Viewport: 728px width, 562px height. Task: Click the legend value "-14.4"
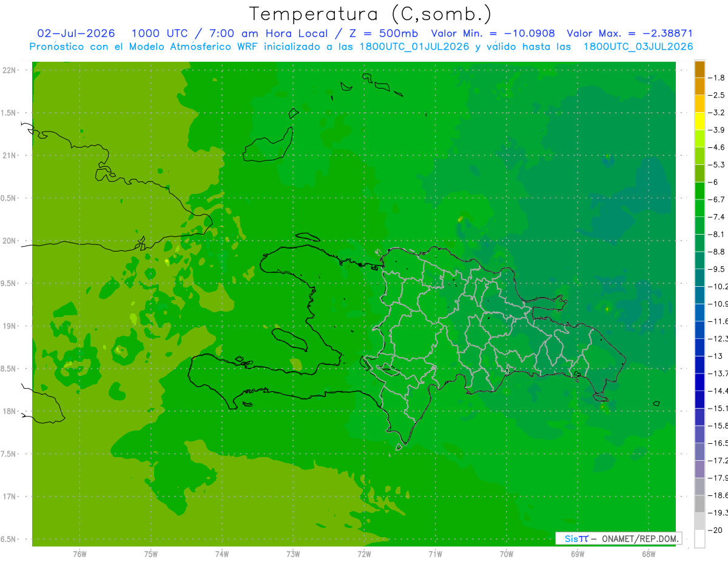(718, 390)
